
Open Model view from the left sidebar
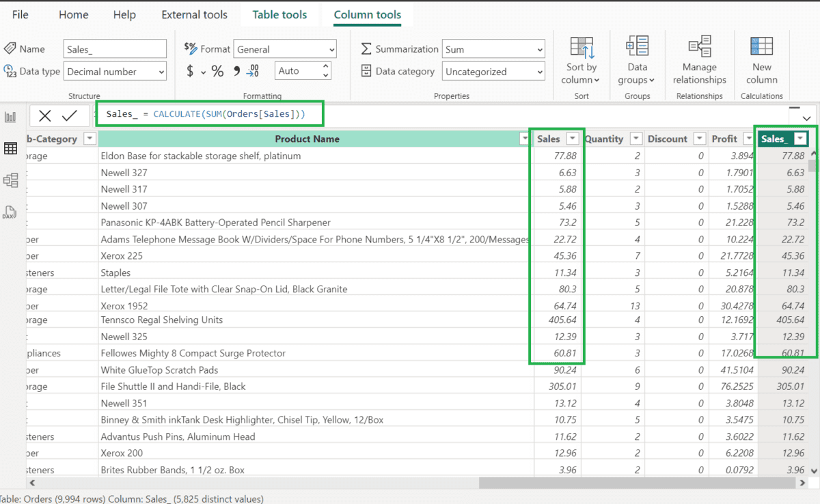pyautogui.click(x=10, y=180)
